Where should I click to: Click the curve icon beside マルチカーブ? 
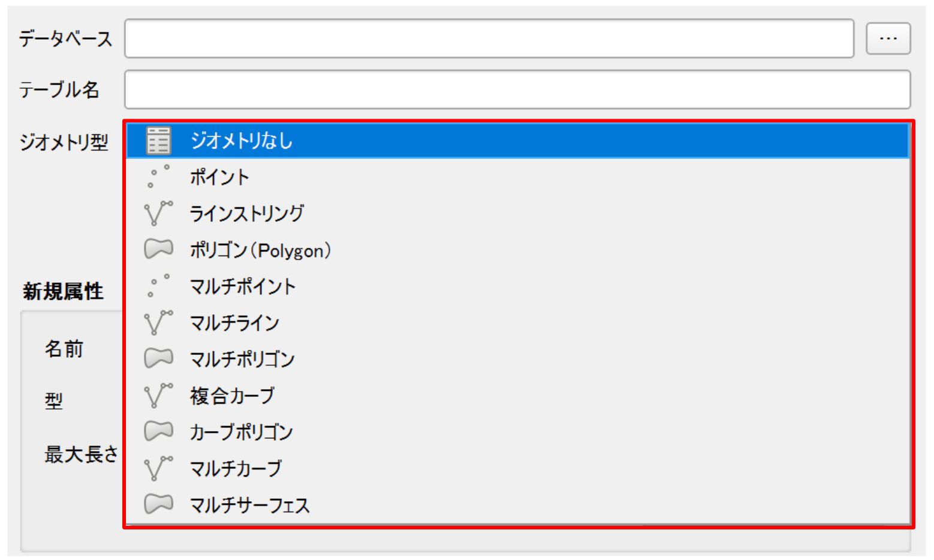click(x=159, y=468)
